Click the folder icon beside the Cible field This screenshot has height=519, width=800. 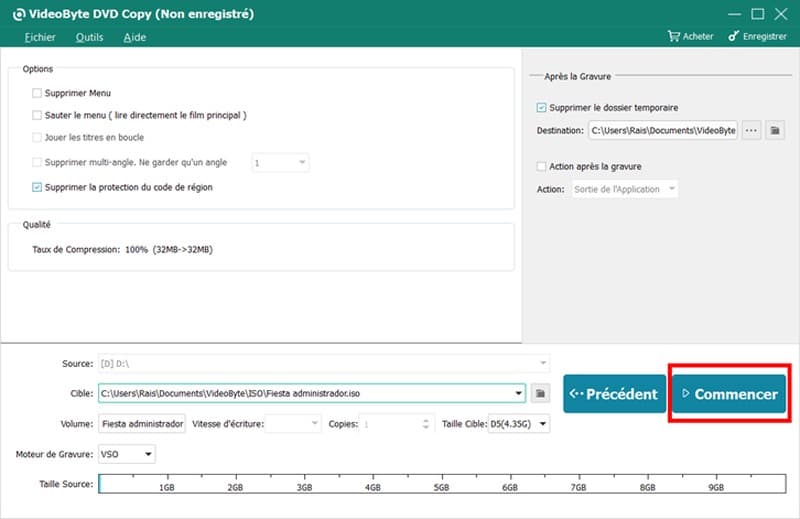coord(540,393)
